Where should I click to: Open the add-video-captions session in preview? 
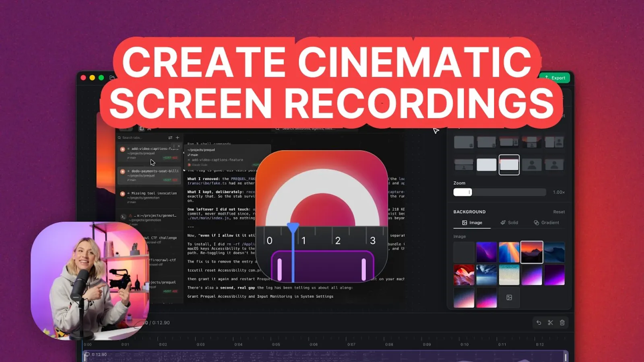click(149, 152)
